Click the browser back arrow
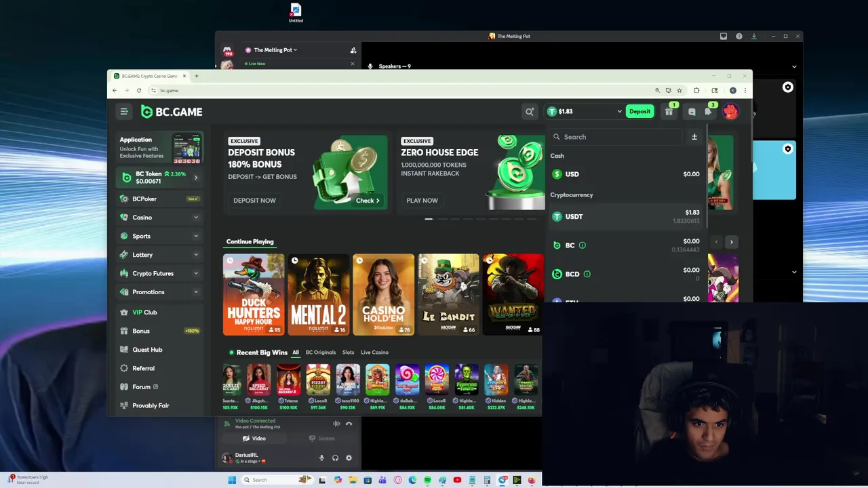868x488 pixels. point(115,90)
